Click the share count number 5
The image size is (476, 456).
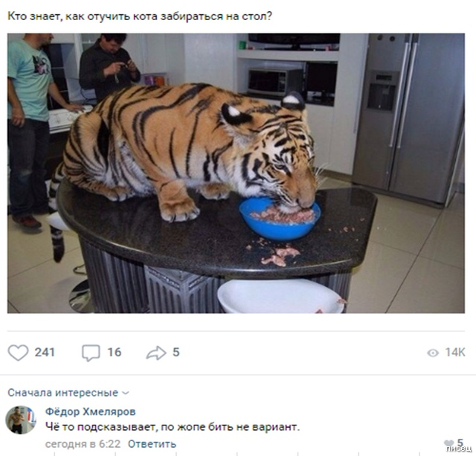pyautogui.click(x=176, y=353)
